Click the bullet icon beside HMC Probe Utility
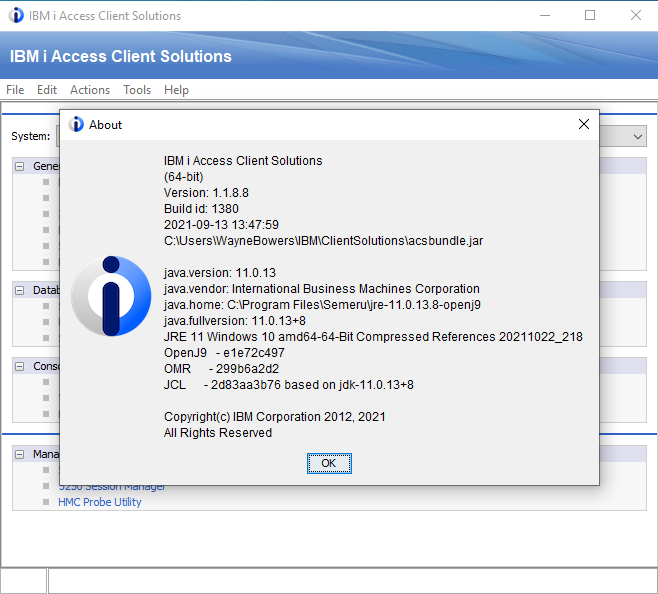The image size is (658, 594). [46, 502]
